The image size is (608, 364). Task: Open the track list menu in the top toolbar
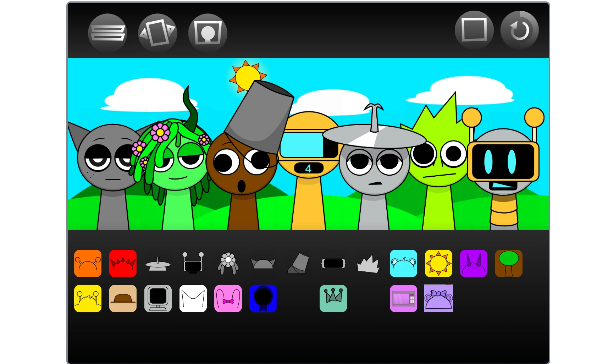tap(107, 32)
